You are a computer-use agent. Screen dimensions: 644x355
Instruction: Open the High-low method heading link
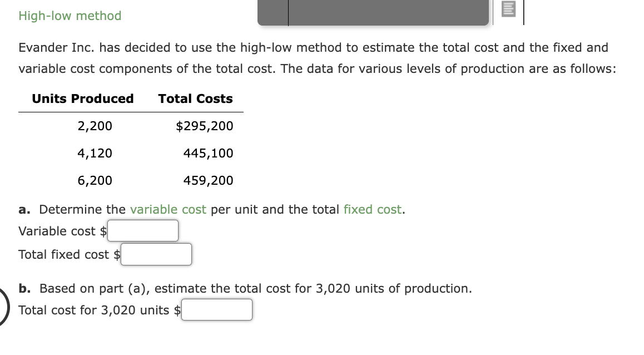[x=69, y=16]
